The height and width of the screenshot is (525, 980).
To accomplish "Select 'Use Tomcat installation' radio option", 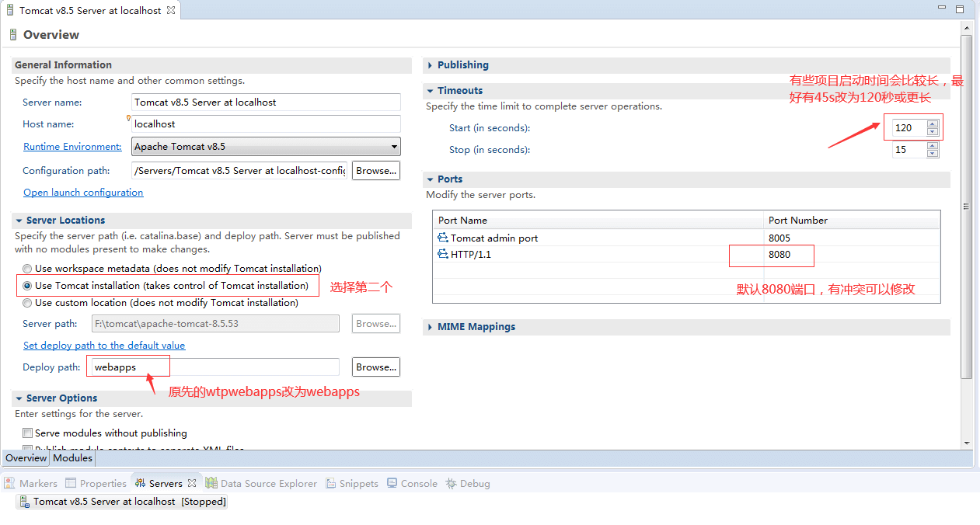I will tap(28, 286).
